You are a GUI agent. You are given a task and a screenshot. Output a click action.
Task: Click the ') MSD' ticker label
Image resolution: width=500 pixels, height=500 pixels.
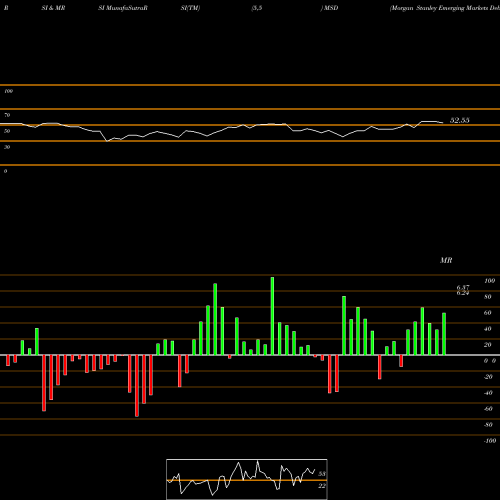point(329,8)
